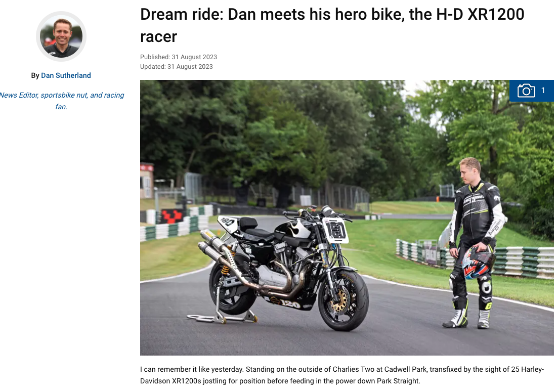Click the helmet held by the rider
The image size is (558, 392).
point(478,263)
